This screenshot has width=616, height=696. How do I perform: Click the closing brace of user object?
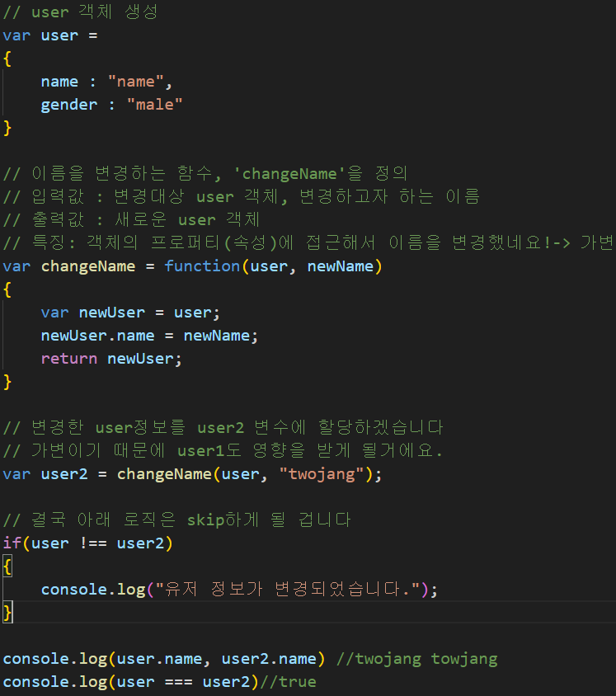pos(7,128)
